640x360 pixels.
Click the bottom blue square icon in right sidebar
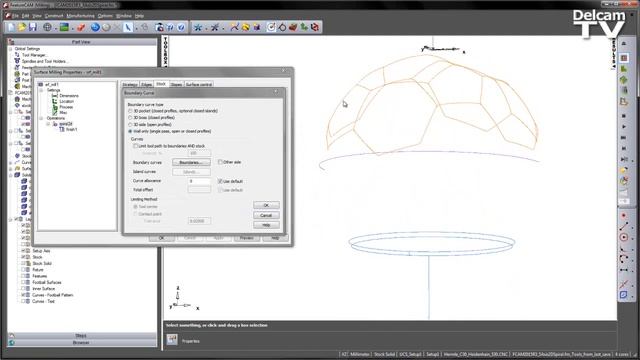623,295
